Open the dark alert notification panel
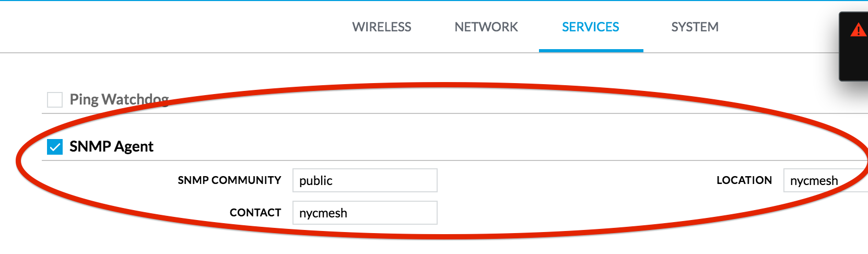Image resolution: width=868 pixels, height=254 pixels. coord(853,47)
